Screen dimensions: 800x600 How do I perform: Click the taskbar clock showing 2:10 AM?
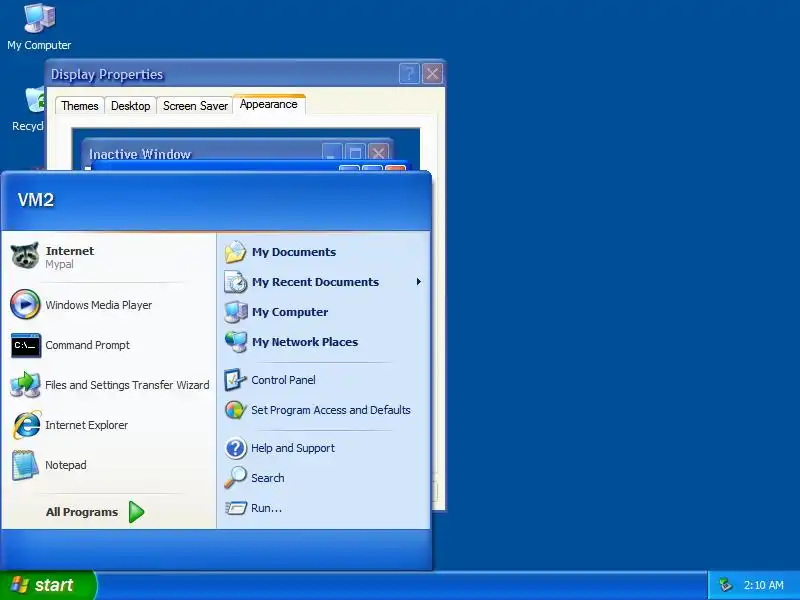[763, 585]
